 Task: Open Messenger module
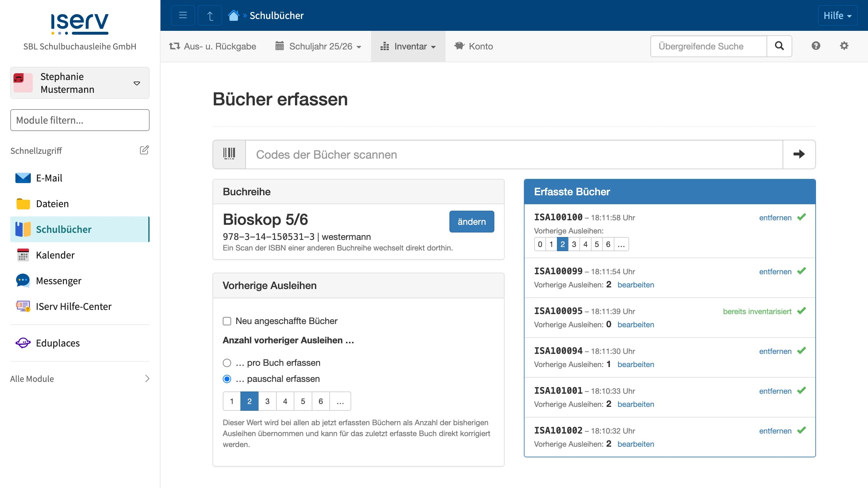[80, 280]
